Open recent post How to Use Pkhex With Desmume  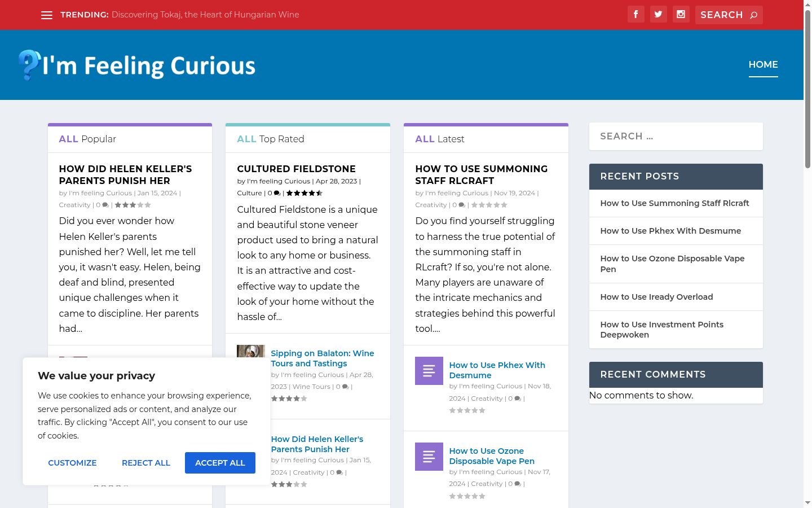pos(670,231)
